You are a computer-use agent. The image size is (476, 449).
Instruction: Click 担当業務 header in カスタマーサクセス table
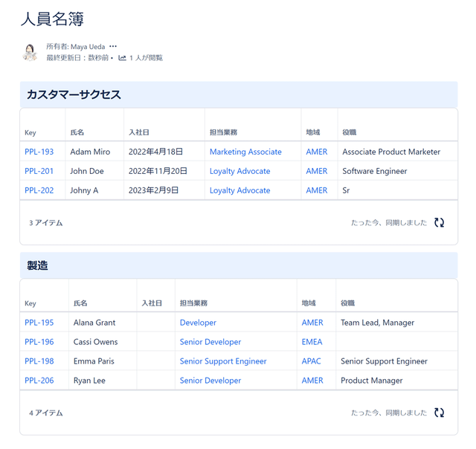click(x=223, y=132)
